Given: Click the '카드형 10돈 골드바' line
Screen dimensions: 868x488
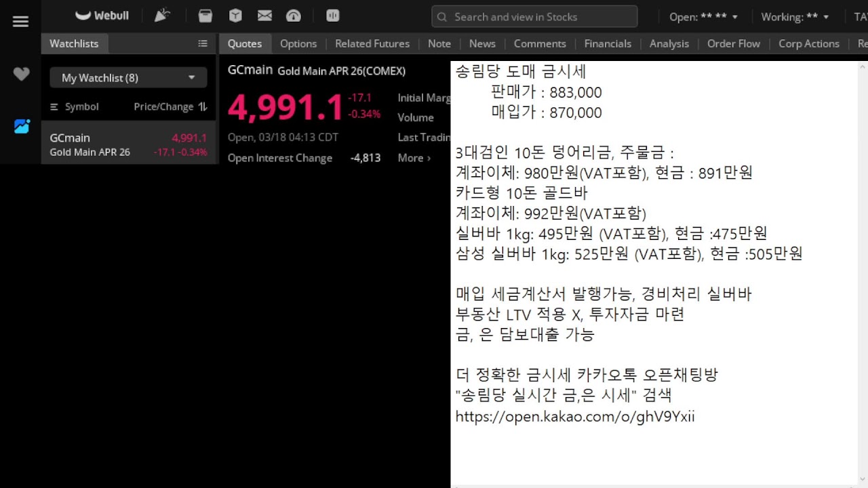Looking at the screenshot, I should coord(521,193).
